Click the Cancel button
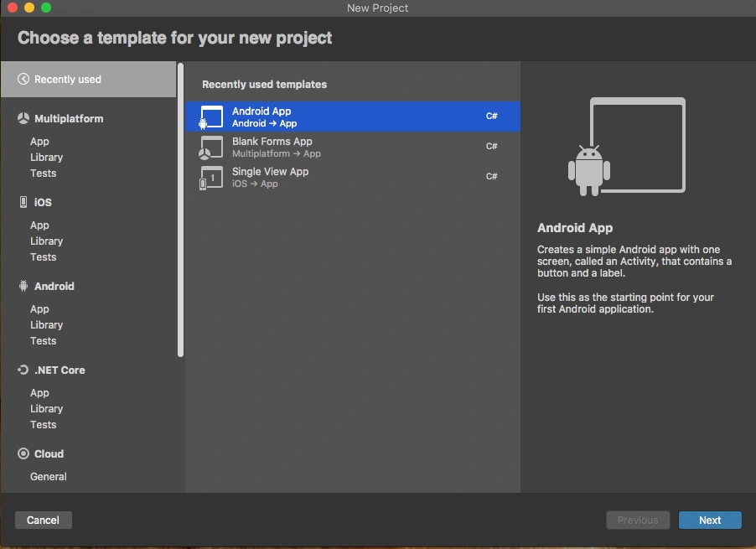756x549 pixels. coord(43,520)
